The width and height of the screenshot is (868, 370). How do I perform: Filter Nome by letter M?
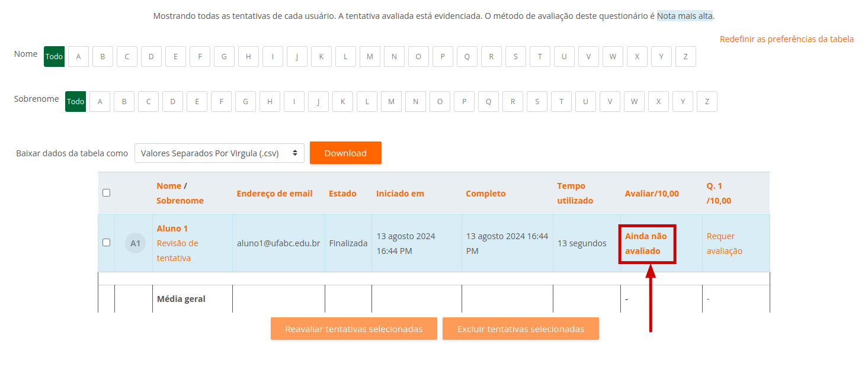click(370, 56)
